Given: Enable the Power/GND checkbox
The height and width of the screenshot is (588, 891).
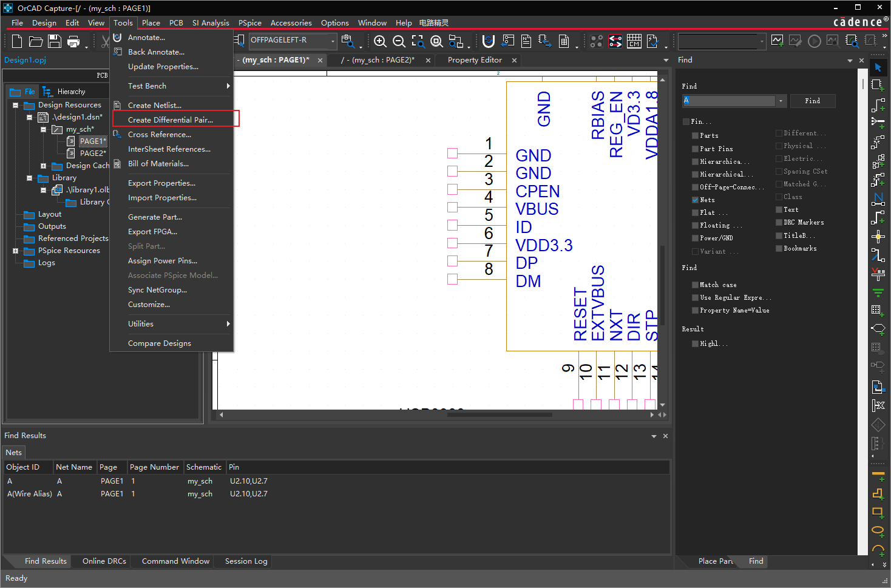Looking at the screenshot, I should point(695,238).
